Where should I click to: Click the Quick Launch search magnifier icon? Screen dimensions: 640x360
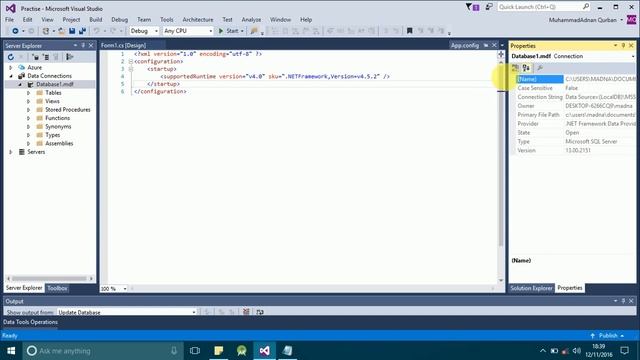[585, 7]
